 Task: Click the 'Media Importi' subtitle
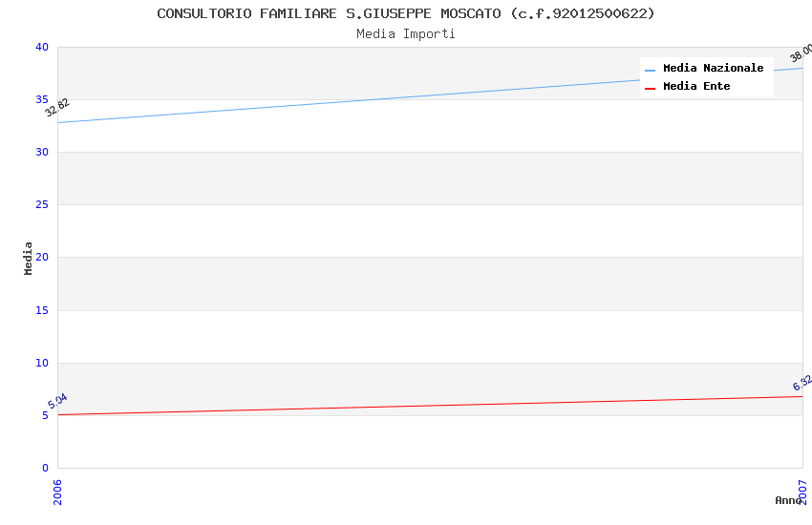406,34
